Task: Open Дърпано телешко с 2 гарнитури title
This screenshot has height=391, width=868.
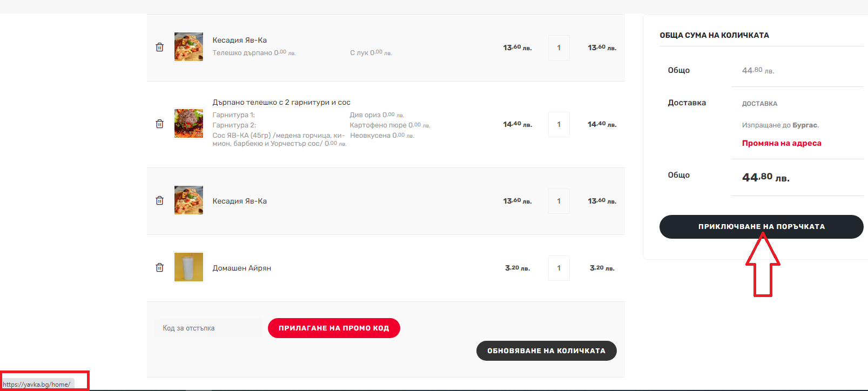Action: [x=281, y=102]
